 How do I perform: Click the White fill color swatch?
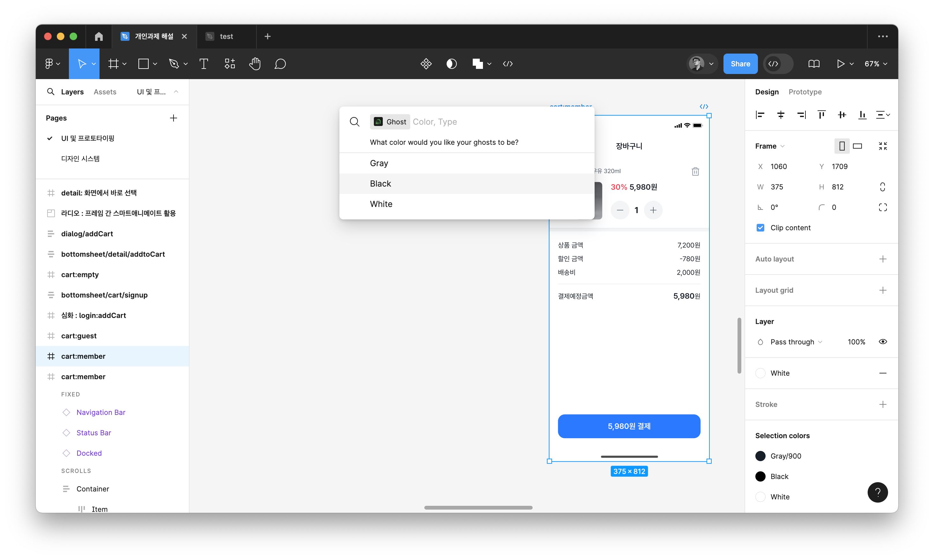point(760,373)
